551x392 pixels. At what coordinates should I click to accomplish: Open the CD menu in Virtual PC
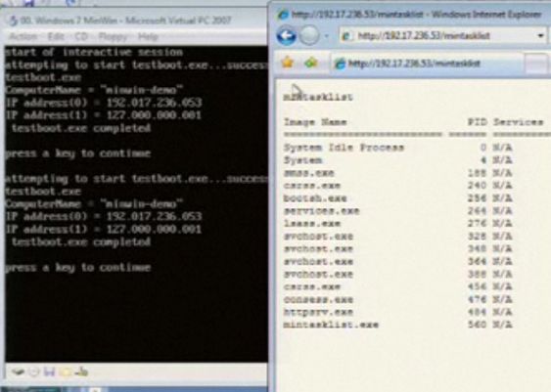point(81,36)
